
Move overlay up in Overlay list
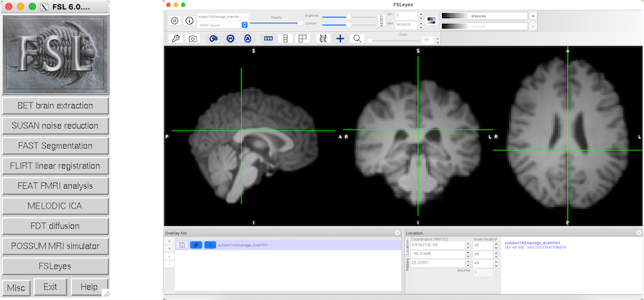(169, 240)
